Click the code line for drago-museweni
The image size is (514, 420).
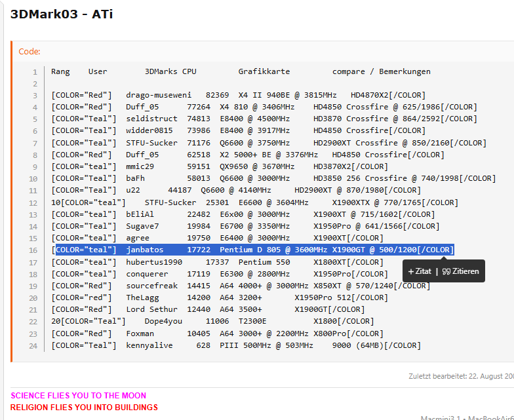pos(239,95)
